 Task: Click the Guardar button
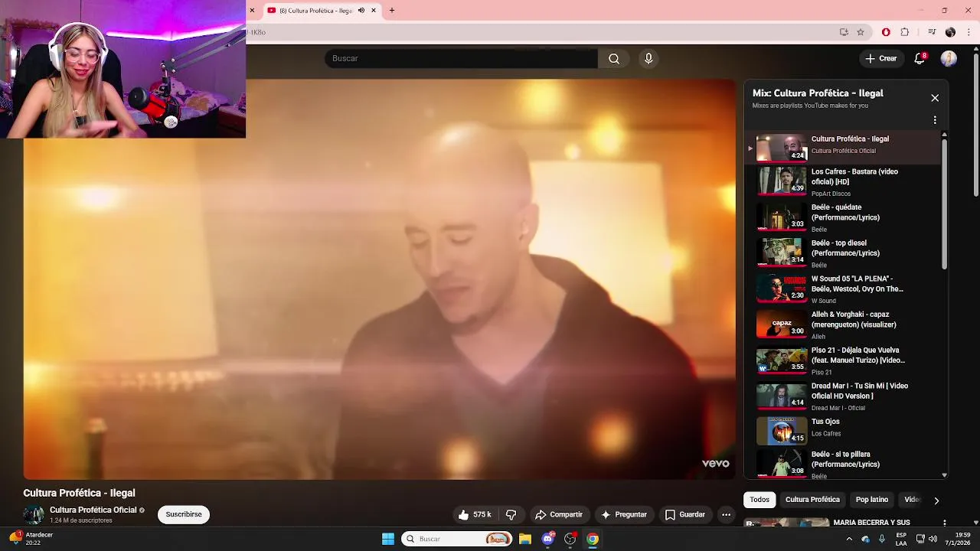pos(684,514)
